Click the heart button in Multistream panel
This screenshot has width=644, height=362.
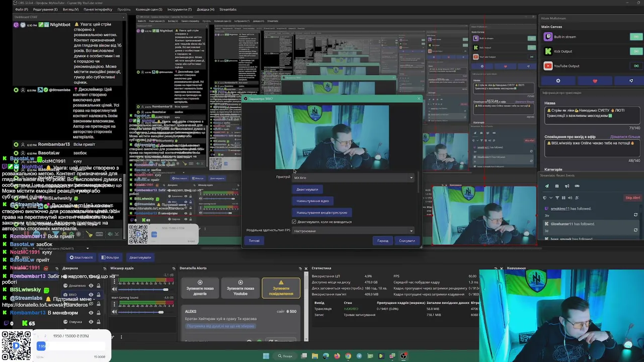595,80
